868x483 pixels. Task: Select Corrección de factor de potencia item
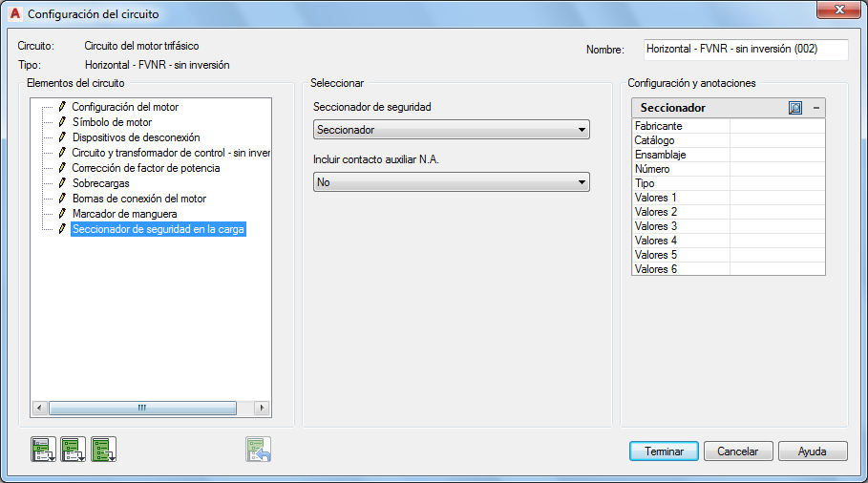pos(145,168)
